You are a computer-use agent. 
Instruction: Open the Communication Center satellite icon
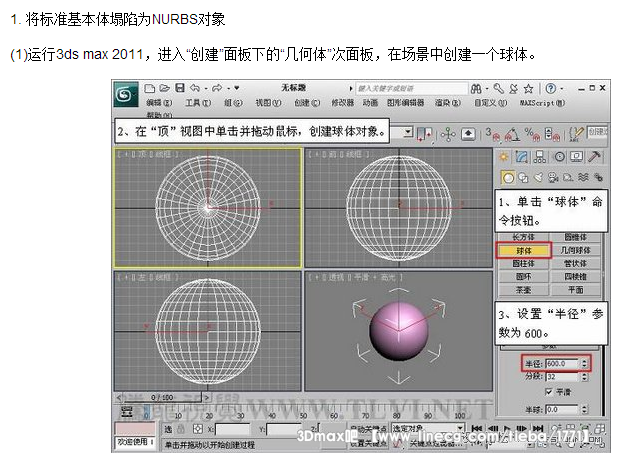513,88
